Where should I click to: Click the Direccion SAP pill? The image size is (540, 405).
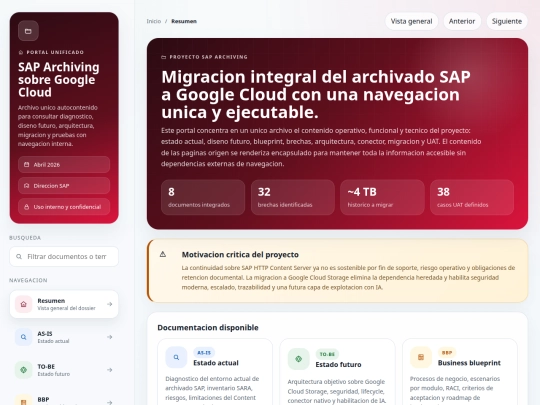point(64,186)
